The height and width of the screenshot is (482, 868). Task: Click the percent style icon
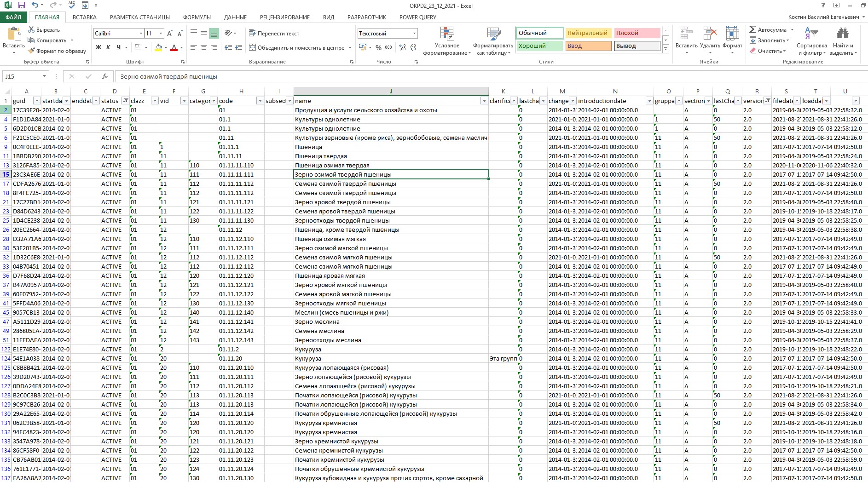point(378,47)
